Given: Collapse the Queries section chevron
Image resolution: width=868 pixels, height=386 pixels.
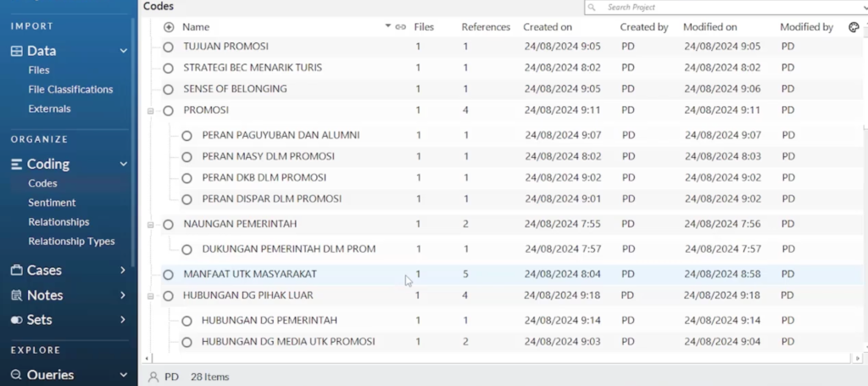Looking at the screenshot, I should point(124,375).
